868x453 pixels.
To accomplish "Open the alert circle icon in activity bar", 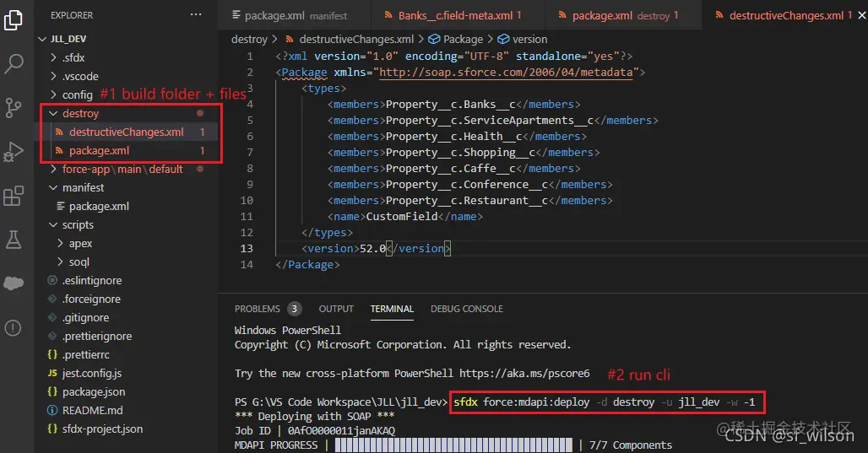I will [x=13, y=328].
